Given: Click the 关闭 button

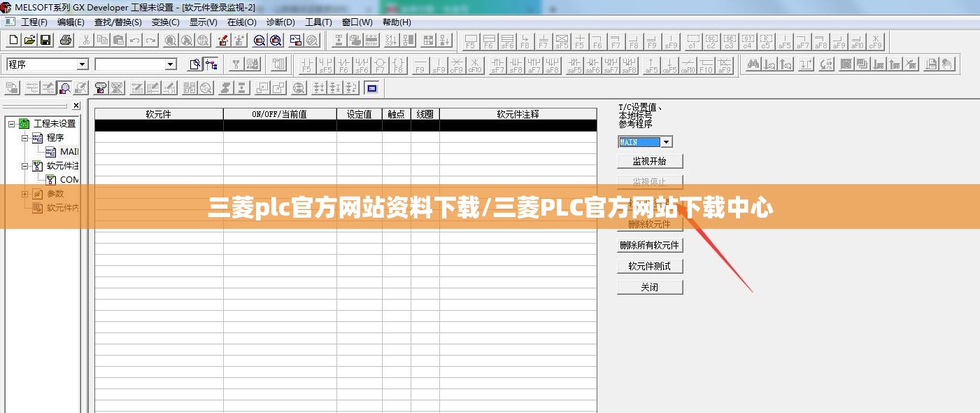Looking at the screenshot, I should (650, 287).
